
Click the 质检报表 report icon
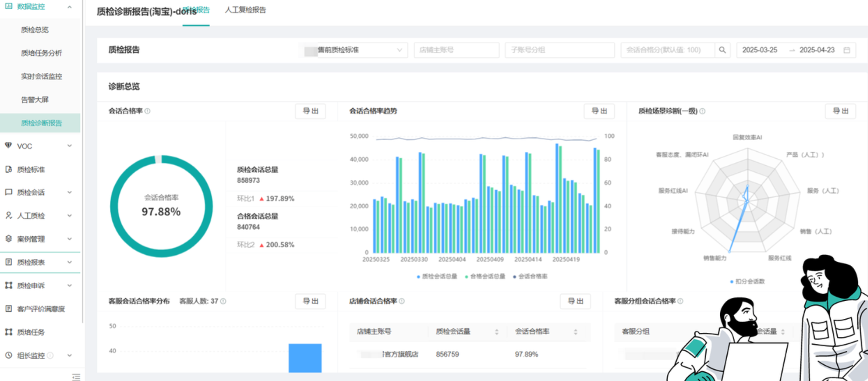pos(8,262)
